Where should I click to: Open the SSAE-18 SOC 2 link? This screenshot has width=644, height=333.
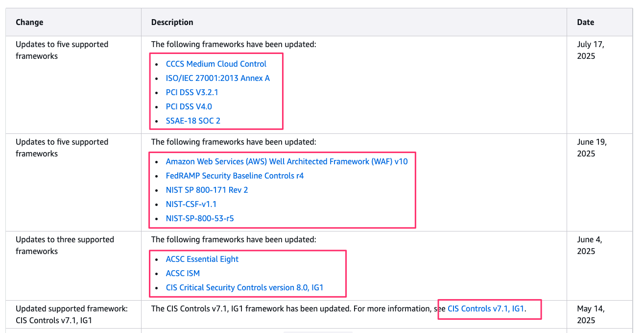193,121
